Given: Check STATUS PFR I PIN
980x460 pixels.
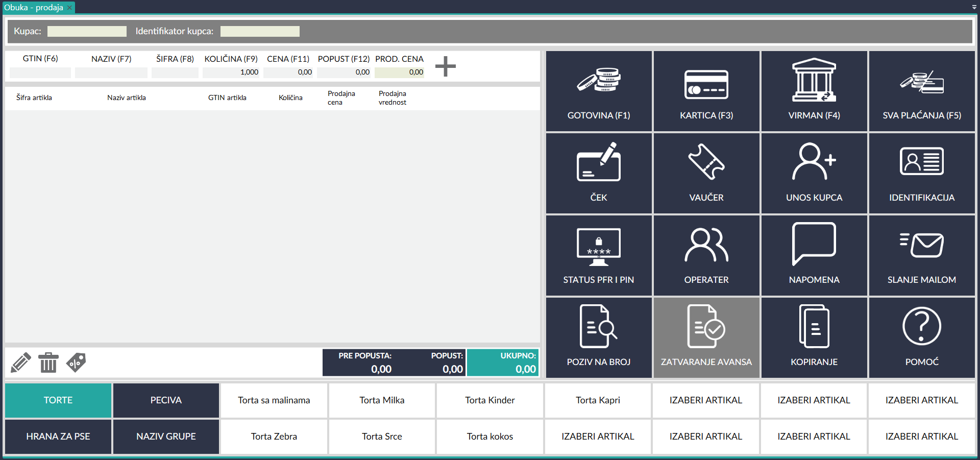Looking at the screenshot, I should 599,255.
